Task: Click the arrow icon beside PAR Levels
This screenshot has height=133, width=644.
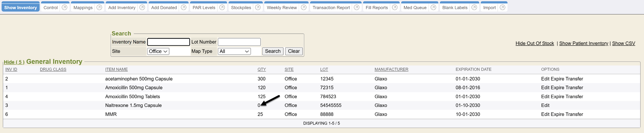Action: point(222,8)
